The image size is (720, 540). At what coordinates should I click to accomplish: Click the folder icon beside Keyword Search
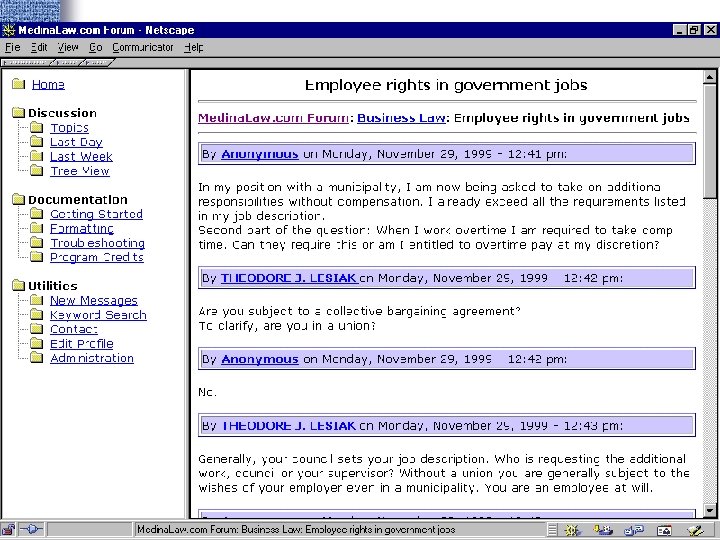point(37,315)
